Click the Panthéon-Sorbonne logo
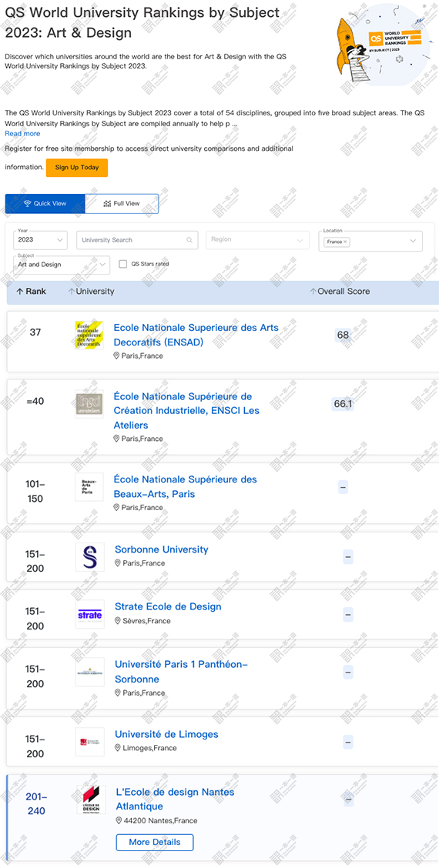 pyautogui.click(x=90, y=672)
